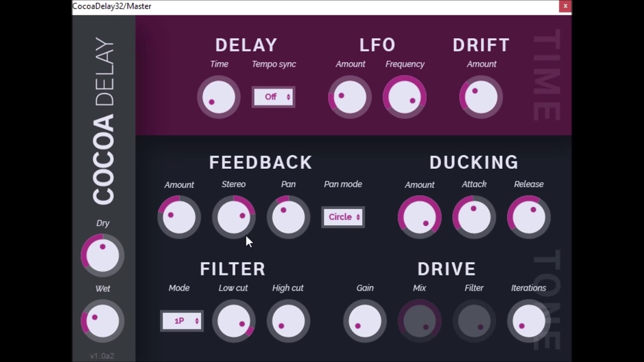This screenshot has width=644, height=362.
Task: Click the Feedback Amount knob
Action: point(179,217)
